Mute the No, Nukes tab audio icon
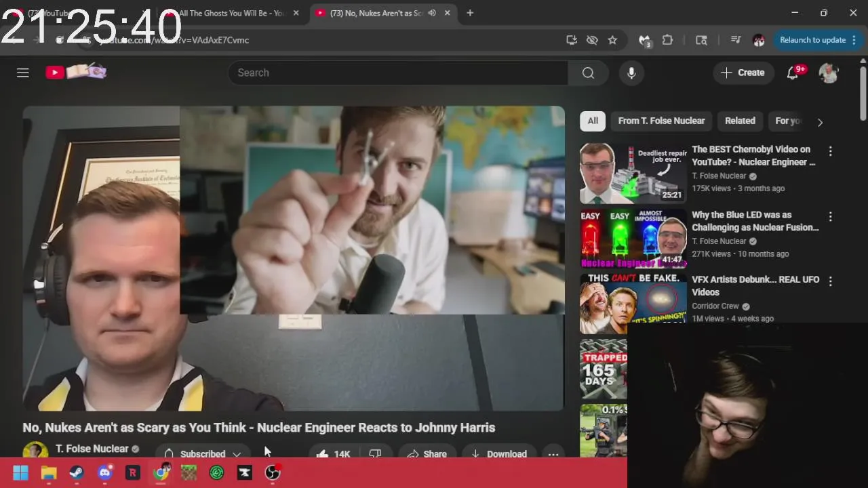The height and width of the screenshot is (488, 868). click(432, 13)
